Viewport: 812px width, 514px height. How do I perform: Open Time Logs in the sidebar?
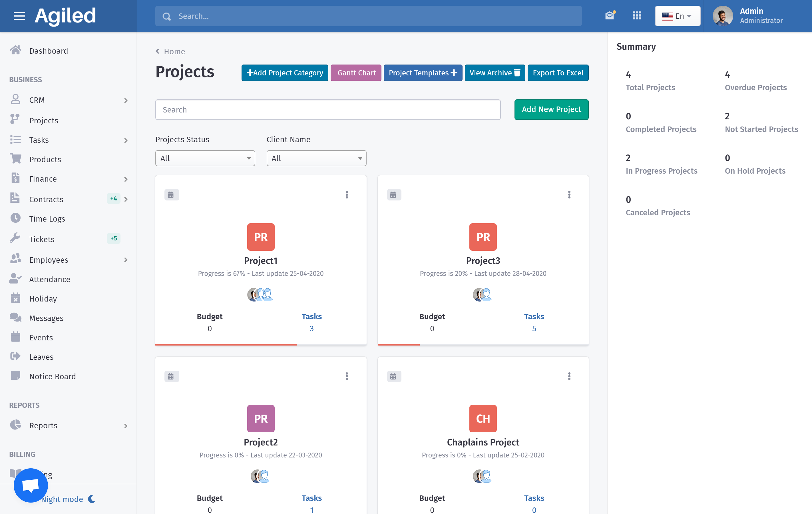coord(47,218)
